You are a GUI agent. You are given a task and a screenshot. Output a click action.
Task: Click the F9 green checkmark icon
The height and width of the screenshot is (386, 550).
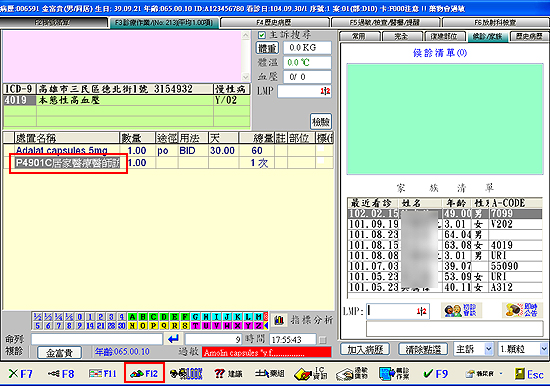(435, 374)
